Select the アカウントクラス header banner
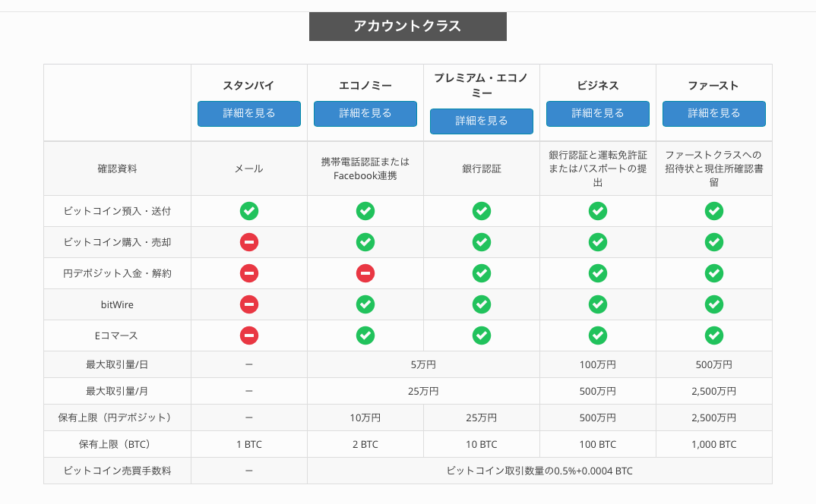Viewport: 816px width, 504px height. tap(407, 26)
